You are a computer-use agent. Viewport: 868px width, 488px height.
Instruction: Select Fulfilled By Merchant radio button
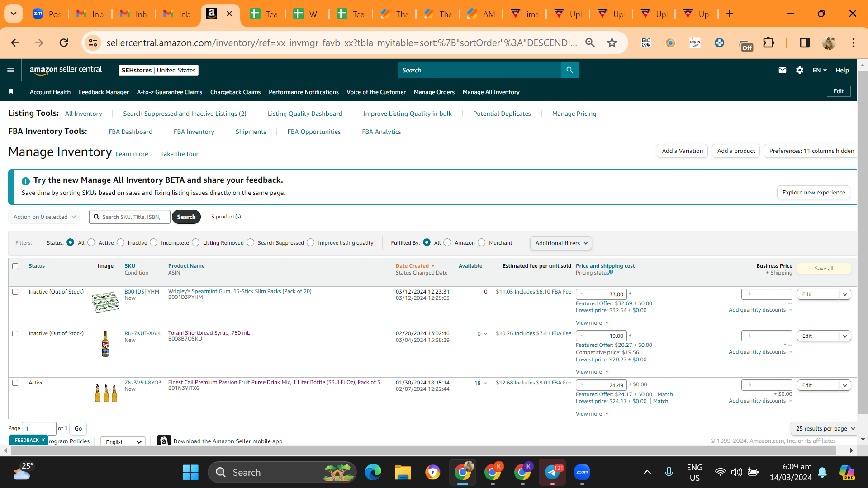482,242
